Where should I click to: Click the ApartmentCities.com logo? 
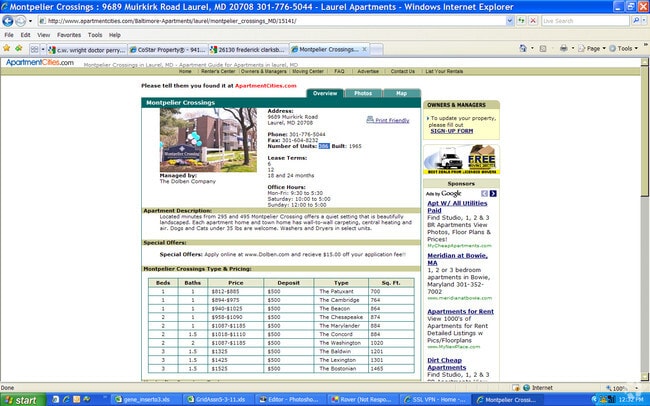pos(40,63)
